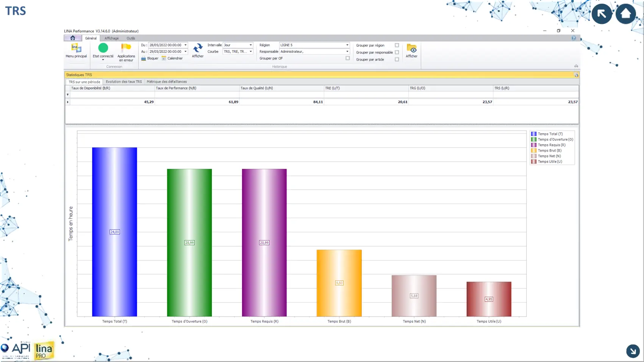Click the help question mark icon
The width and height of the screenshot is (644, 362).
[574, 38]
